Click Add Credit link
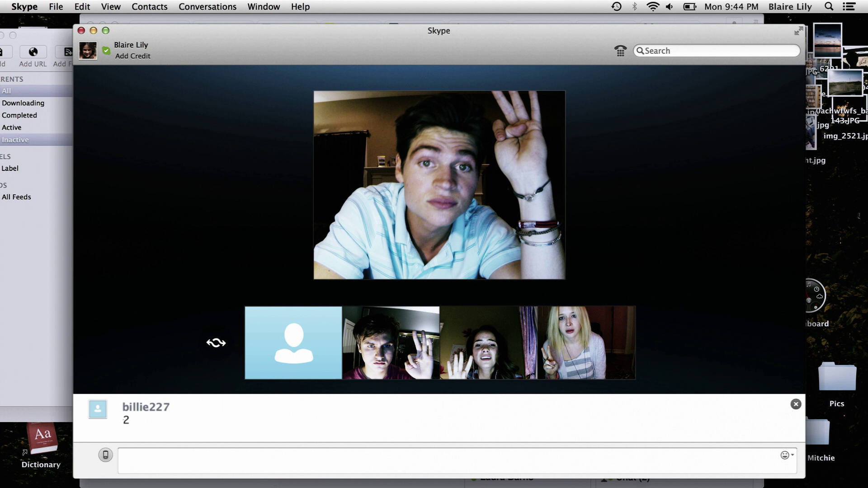The width and height of the screenshot is (868, 488). tap(132, 56)
